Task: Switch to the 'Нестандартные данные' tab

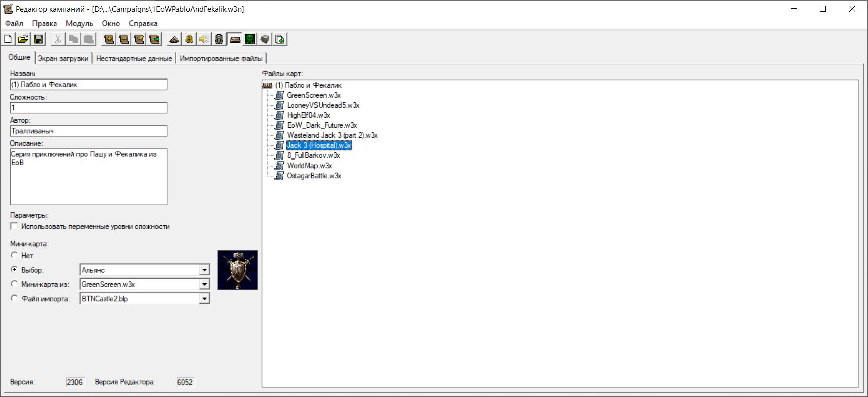Action: click(x=134, y=58)
